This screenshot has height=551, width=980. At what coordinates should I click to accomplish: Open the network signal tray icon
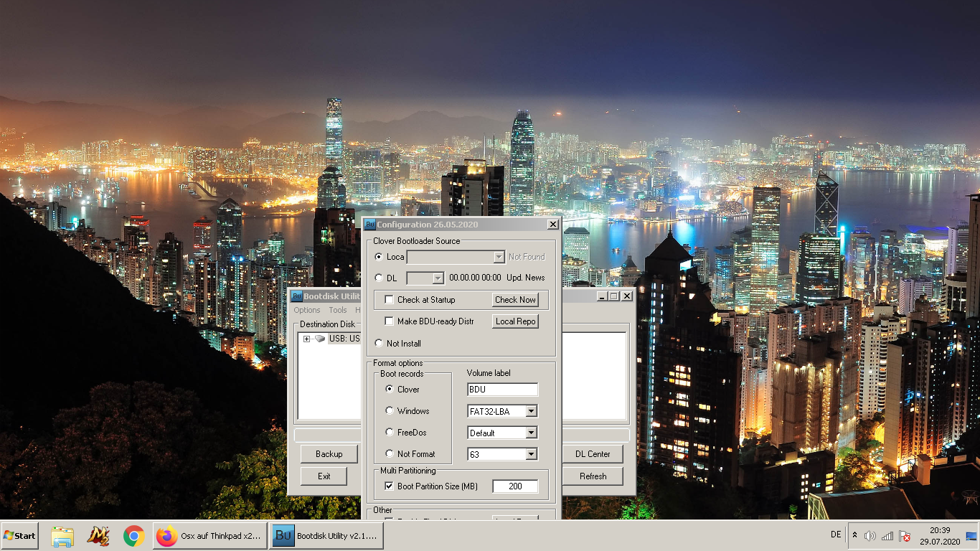point(887,536)
